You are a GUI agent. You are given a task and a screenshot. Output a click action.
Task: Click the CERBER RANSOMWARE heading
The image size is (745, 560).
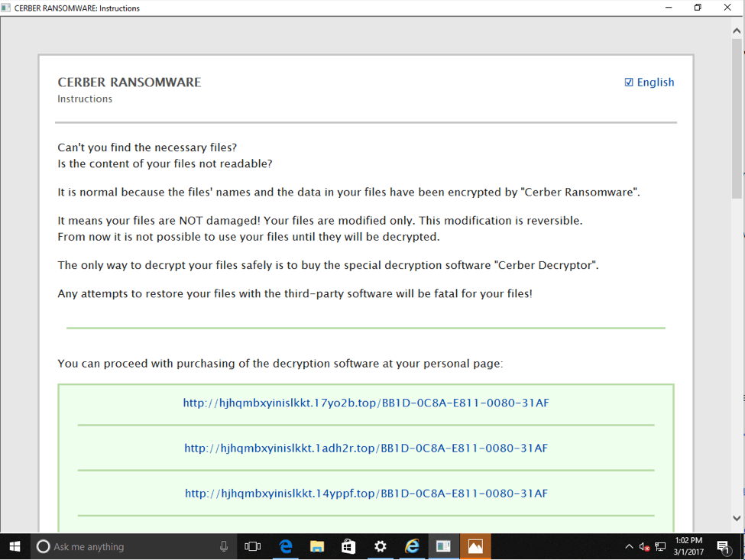click(x=129, y=83)
